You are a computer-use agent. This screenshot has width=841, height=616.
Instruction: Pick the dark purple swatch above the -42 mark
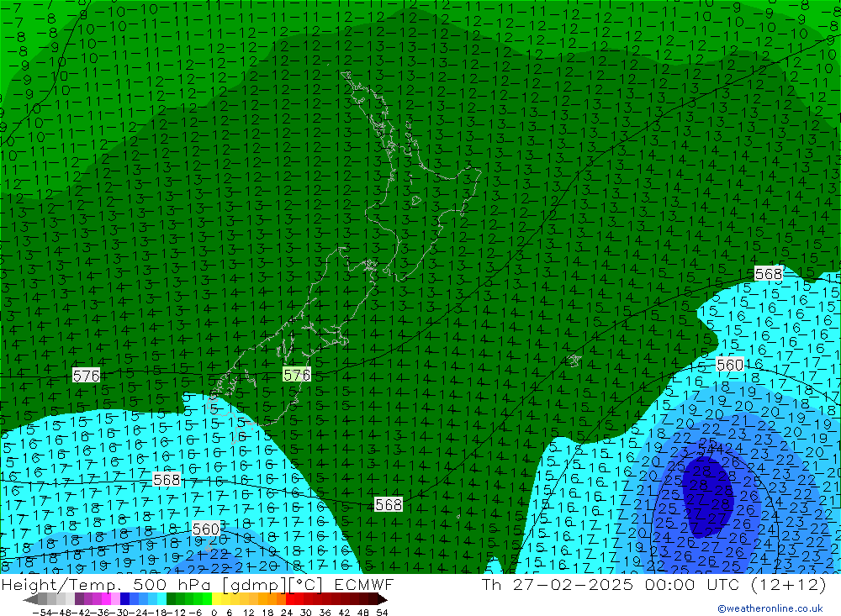[79, 600]
